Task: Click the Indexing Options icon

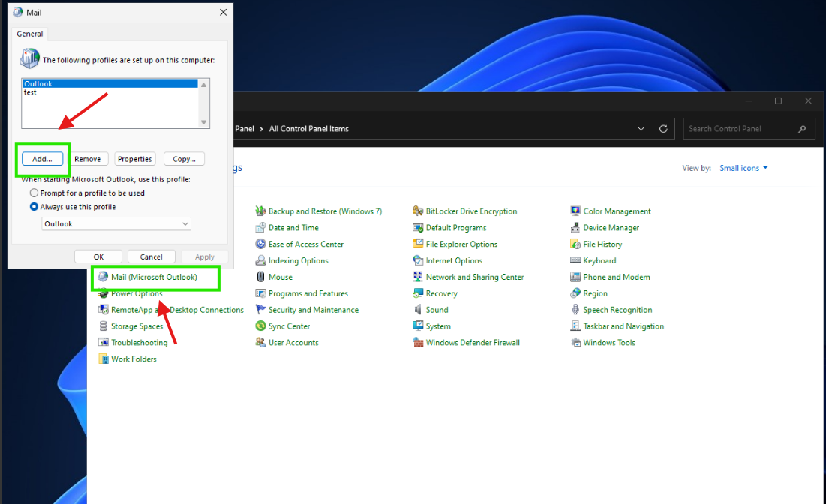Action: [x=260, y=260]
